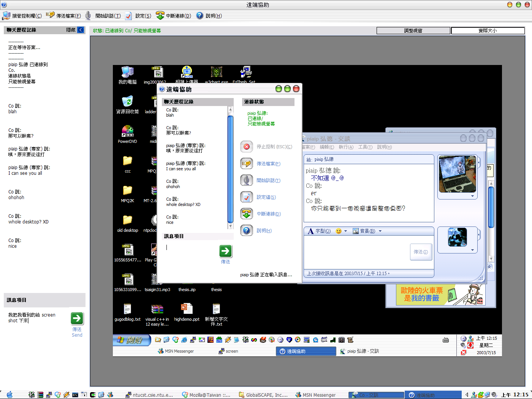Start voice talk via 開始談話 toolbar item
This screenshot has height=399, width=532.
click(103, 16)
